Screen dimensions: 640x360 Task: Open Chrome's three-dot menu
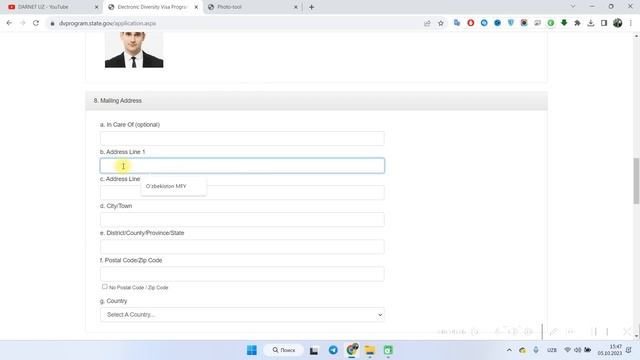pos(631,23)
